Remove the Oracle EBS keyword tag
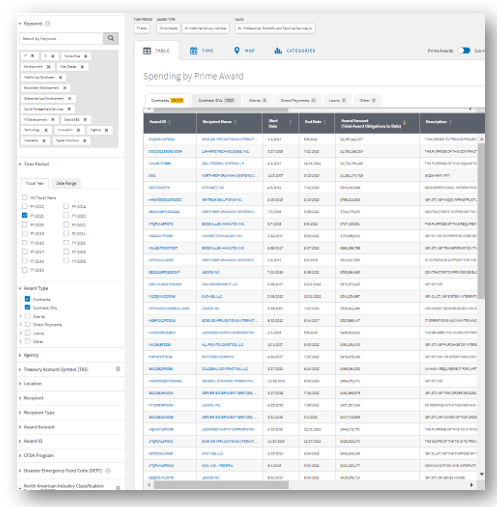 click(x=85, y=119)
